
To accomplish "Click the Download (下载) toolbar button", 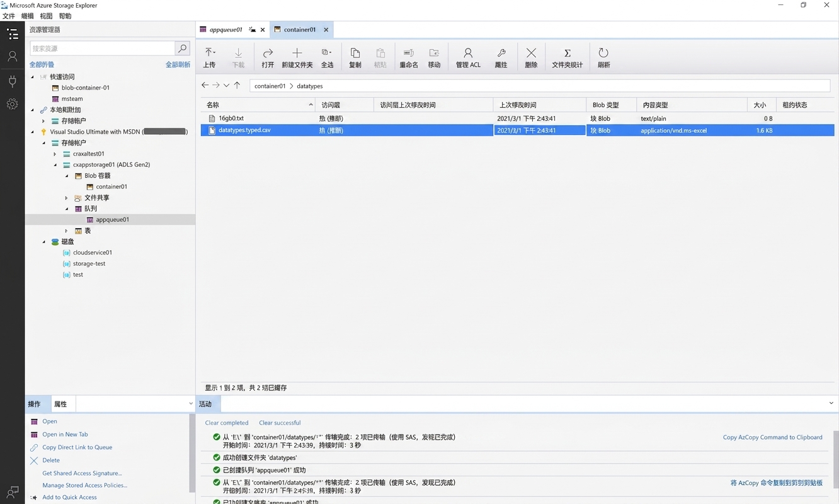I will click(x=238, y=57).
